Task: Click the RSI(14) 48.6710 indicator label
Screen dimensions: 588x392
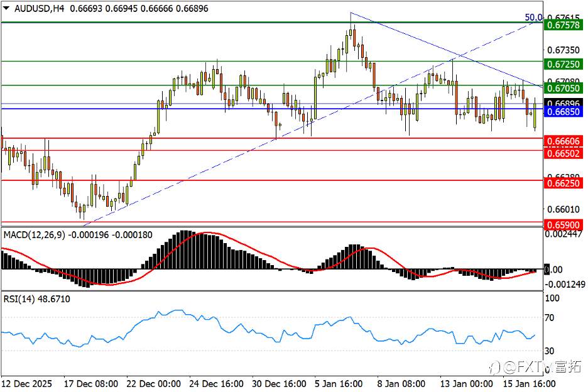Action: point(36,299)
